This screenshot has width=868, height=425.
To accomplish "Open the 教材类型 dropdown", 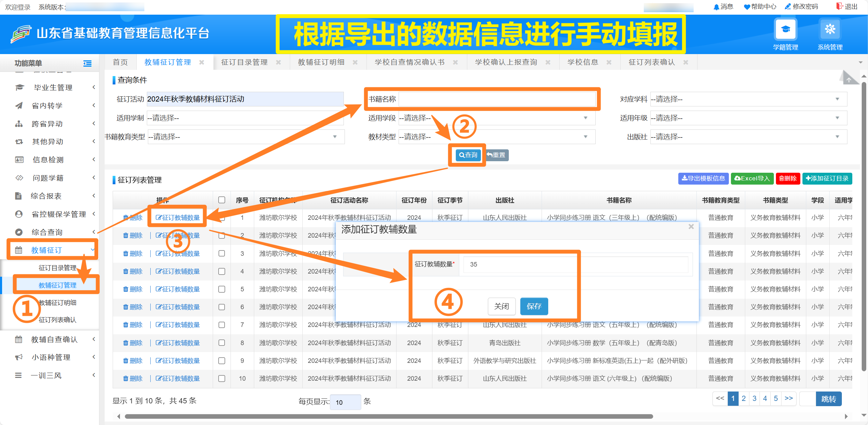I will (497, 137).
